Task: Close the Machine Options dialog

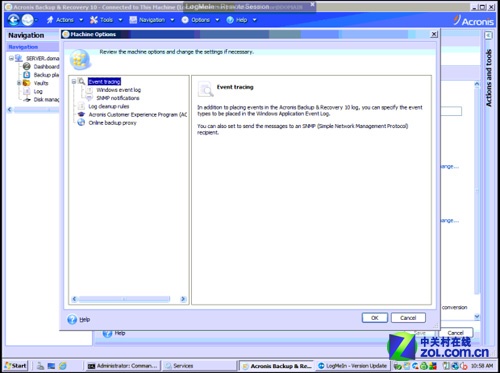Action: pos(434,34)
